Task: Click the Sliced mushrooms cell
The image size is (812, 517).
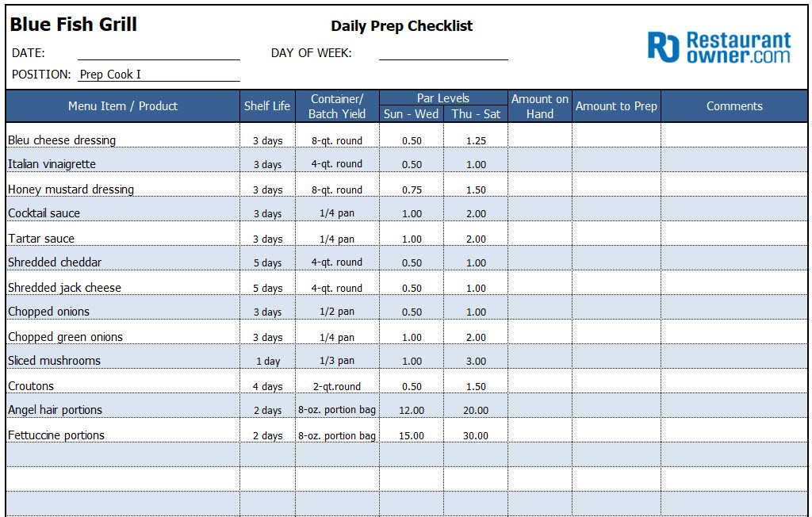Action: coord(123,357)
